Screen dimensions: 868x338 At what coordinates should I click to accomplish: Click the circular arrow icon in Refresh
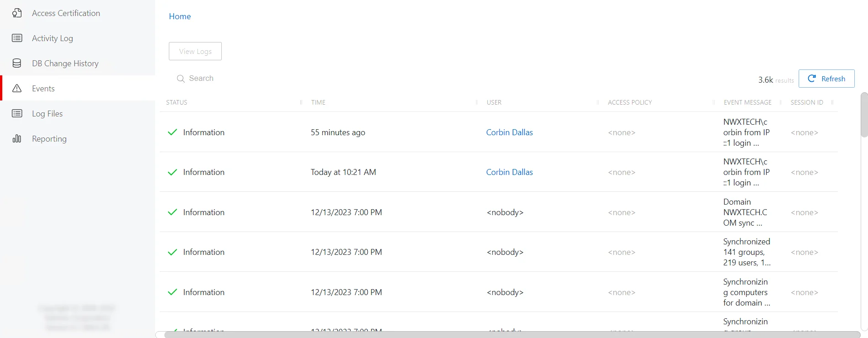coord(812,79)
